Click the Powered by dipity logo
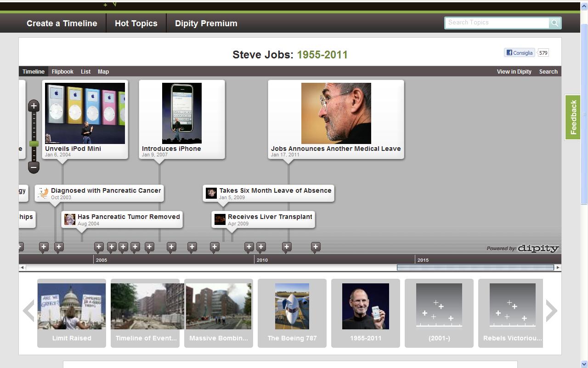This screenshot has width=588, height=368. coord(523,248)
